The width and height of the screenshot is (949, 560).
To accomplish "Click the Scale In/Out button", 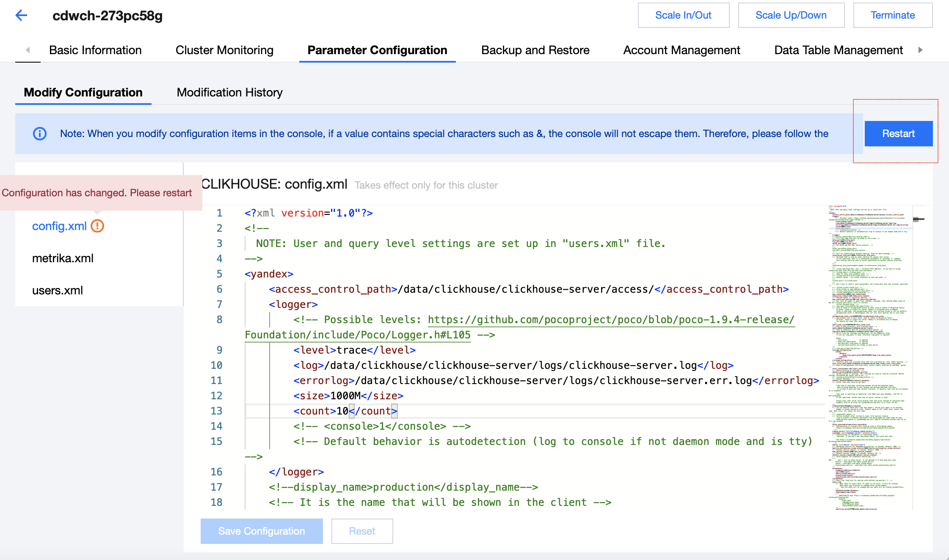I will click(683, 15).
